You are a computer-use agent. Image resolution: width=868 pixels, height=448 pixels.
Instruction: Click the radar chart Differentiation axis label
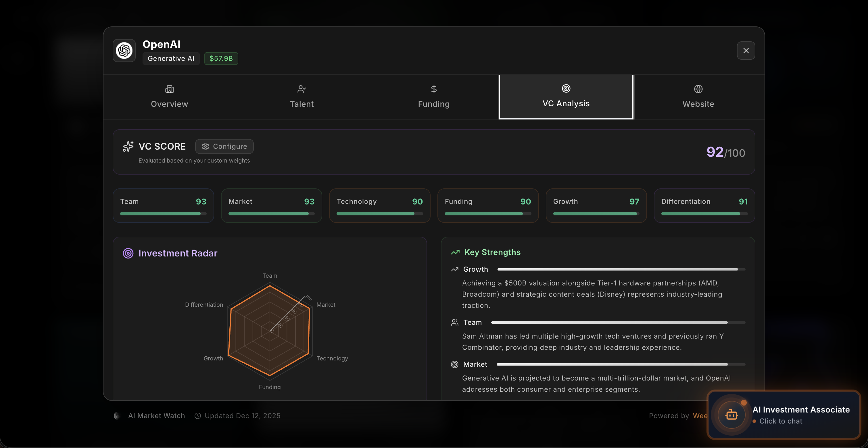(204, 305)
